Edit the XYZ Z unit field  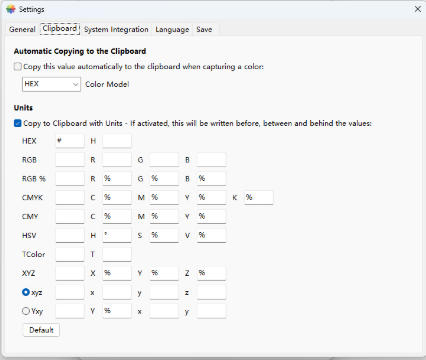(211, 273)
